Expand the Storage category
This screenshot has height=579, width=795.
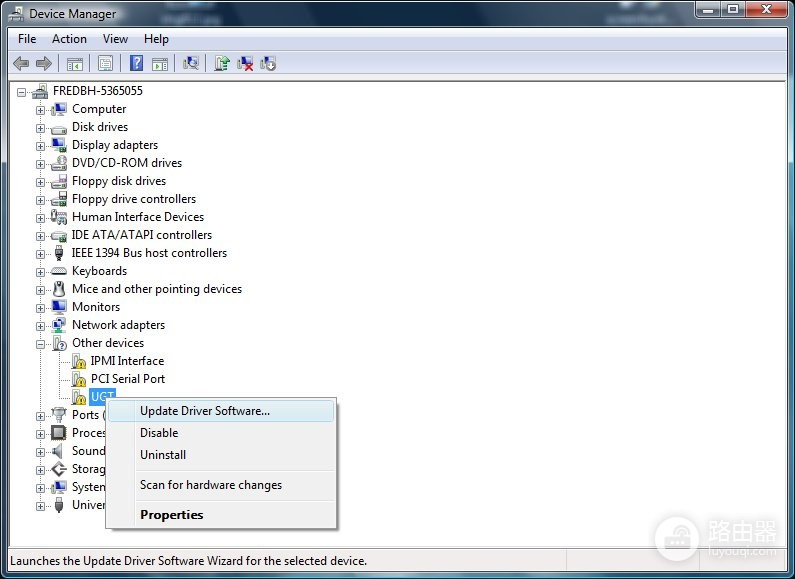pos(40,470)
